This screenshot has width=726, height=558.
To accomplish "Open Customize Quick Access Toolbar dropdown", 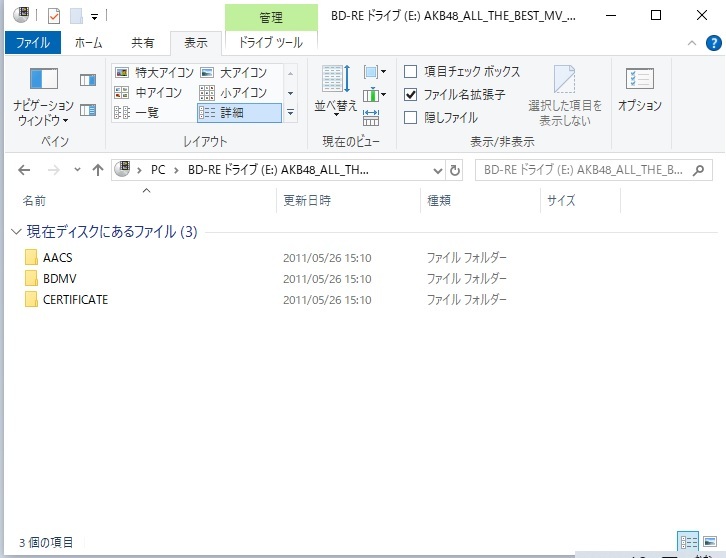I will click(94, 17).
